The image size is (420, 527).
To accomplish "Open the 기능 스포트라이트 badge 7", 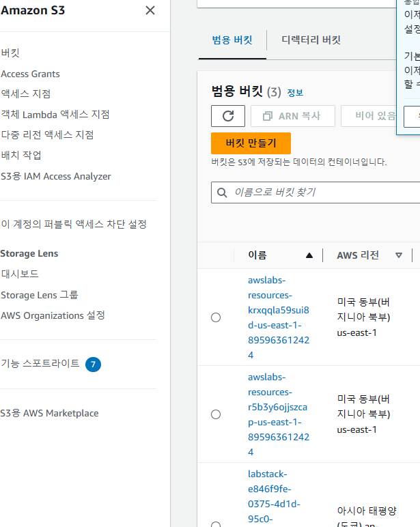I will click(93, 365).
